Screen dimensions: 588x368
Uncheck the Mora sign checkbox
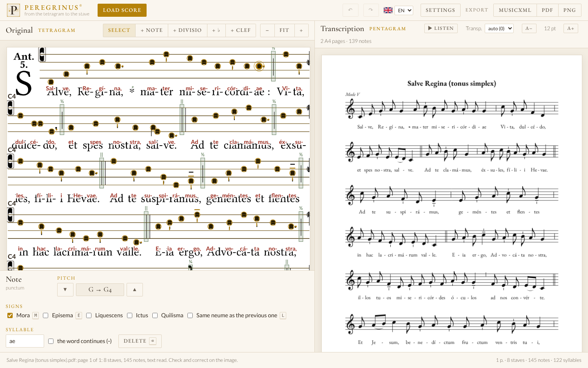[x=10, y=315]
